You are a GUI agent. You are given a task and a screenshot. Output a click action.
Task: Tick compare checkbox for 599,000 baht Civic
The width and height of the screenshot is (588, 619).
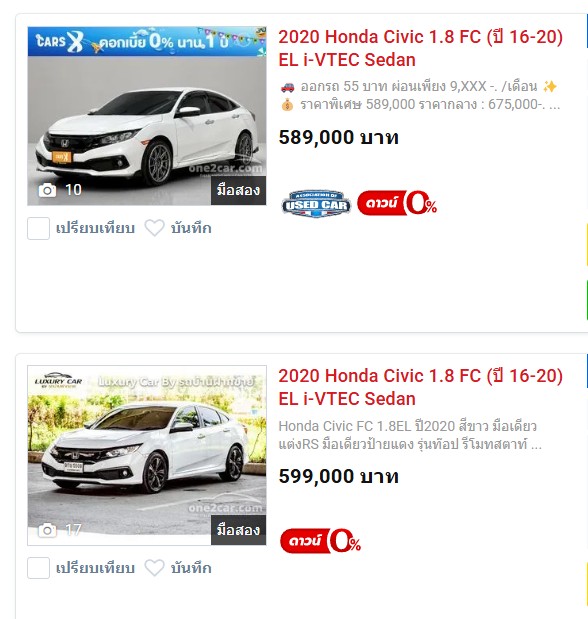point(38,568)
